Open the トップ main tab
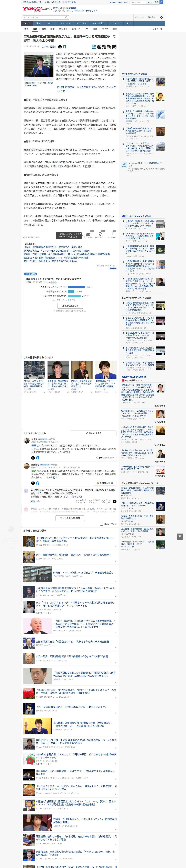This screenshot has height=868, width=186. coord(27,24)
